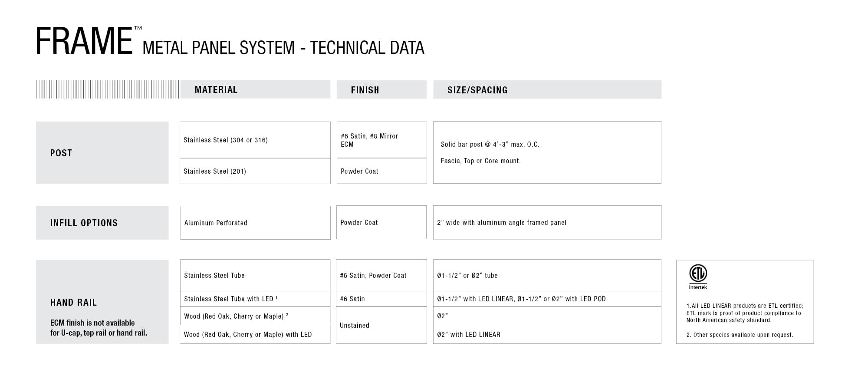Click the ETL Intertek certification logo

pos(698,277)
